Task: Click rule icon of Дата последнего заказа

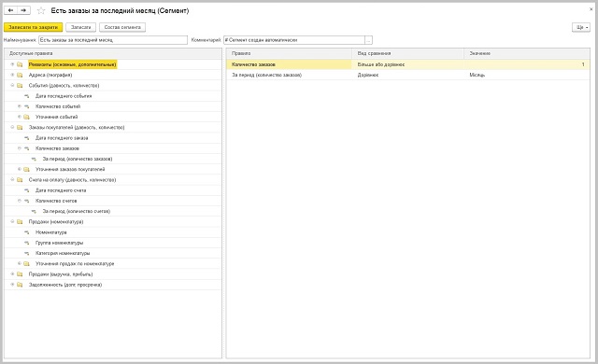Action: 27,138
